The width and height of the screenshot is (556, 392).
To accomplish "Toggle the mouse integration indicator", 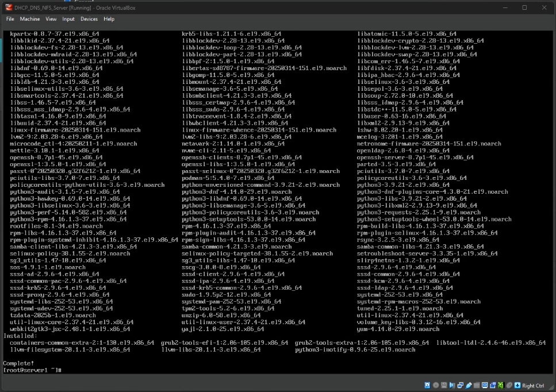I will click(x=509, y=385).
